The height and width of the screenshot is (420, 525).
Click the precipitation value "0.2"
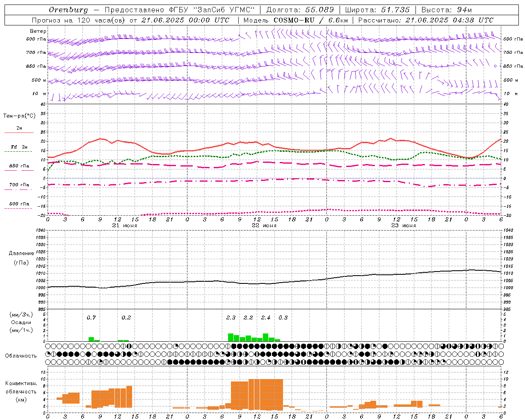pyautogui.click(x=126, y=317)
